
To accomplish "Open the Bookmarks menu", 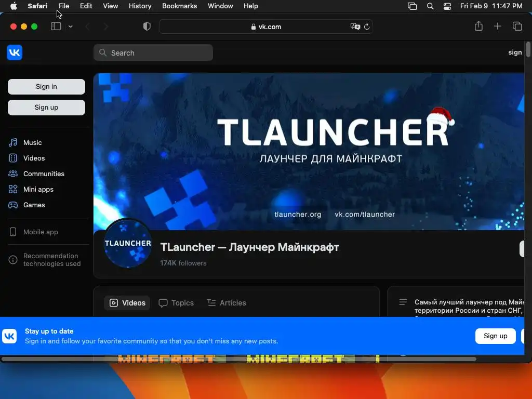I will click(x=179, y=6).
